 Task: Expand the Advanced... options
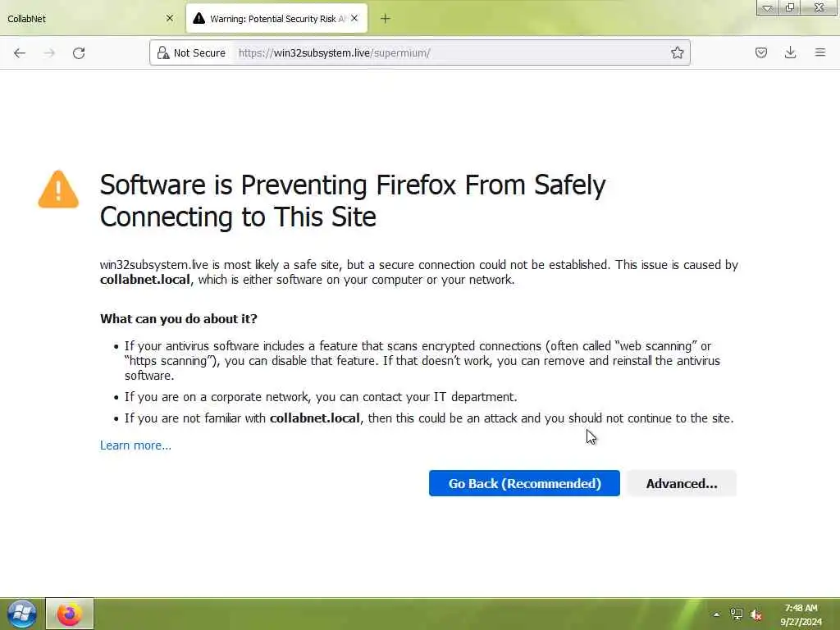tap(681, 483)
